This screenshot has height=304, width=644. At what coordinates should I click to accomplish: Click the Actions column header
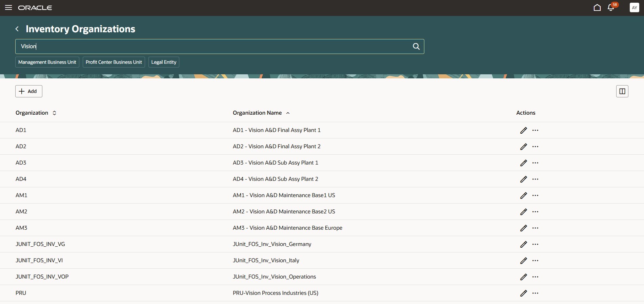tap(526, 113)
